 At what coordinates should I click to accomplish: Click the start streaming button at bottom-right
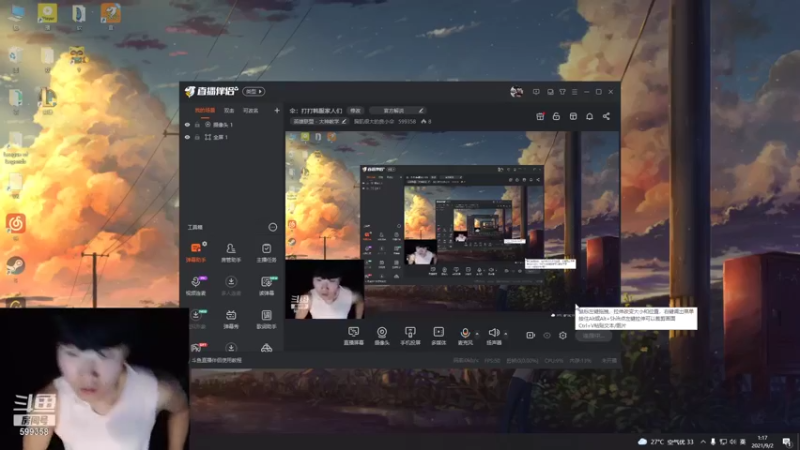(x=594, y=336)
